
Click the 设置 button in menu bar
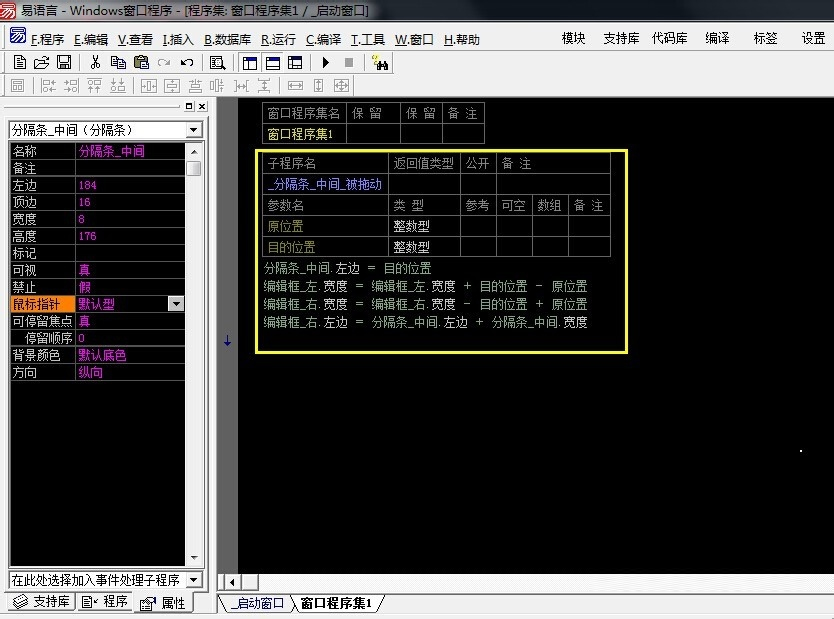813,39
